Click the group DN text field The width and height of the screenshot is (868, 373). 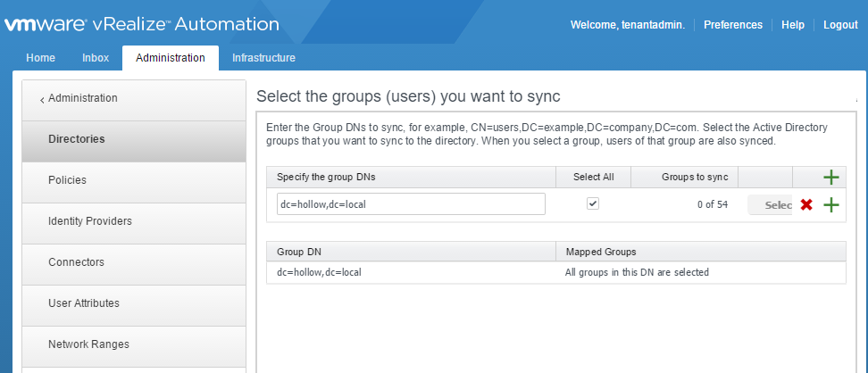click(411, 204)
